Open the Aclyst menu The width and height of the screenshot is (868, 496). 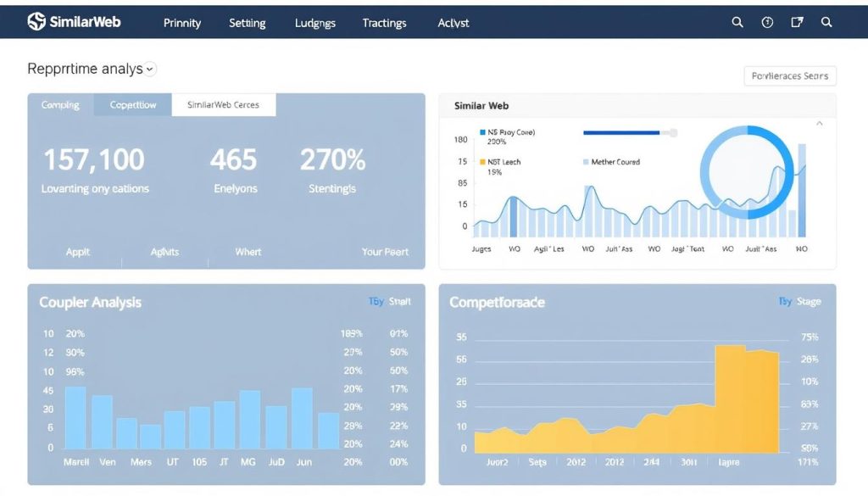click(453, 23)
